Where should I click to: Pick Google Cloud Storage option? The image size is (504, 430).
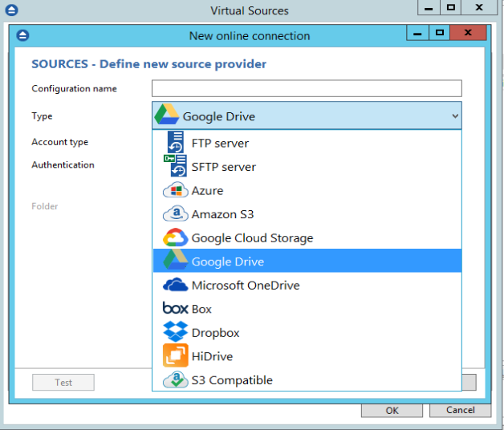(307, 237)
